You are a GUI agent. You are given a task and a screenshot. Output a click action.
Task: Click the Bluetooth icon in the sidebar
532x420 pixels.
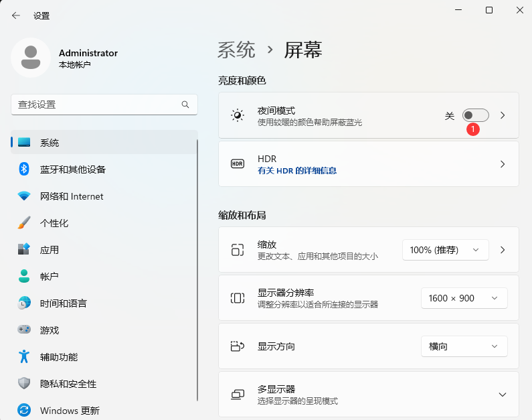pos(24,169)
